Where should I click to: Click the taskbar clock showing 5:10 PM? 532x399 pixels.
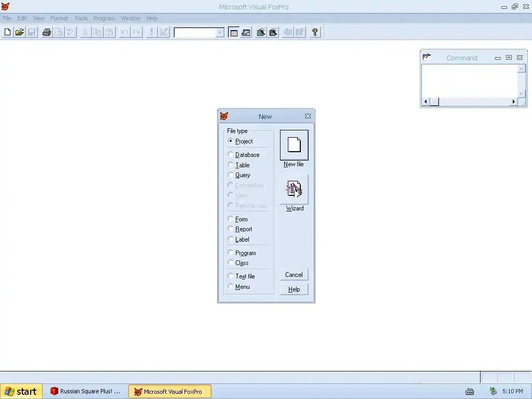click(x=513, y=392)
